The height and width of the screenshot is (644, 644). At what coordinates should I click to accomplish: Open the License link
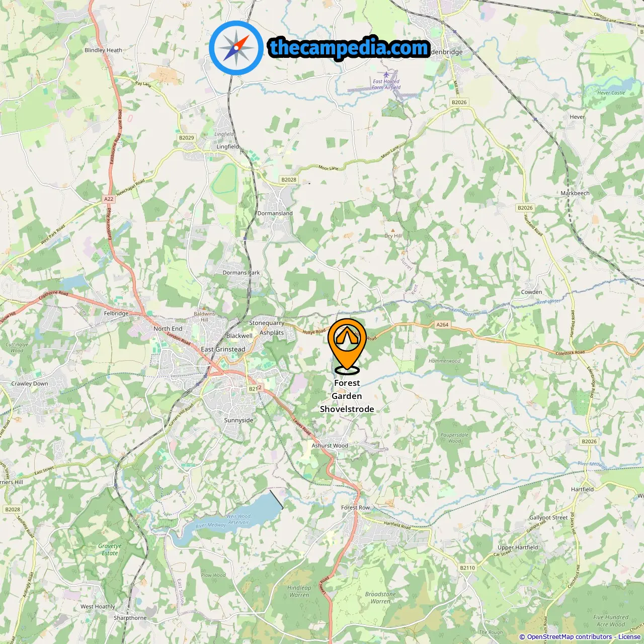pyautogui.click(x=629, y=637)
